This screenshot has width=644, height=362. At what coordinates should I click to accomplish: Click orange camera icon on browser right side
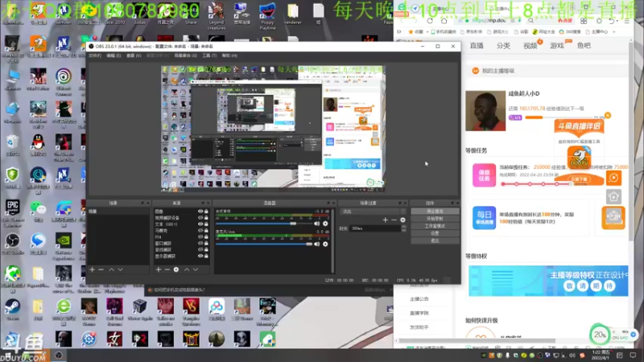613,217
